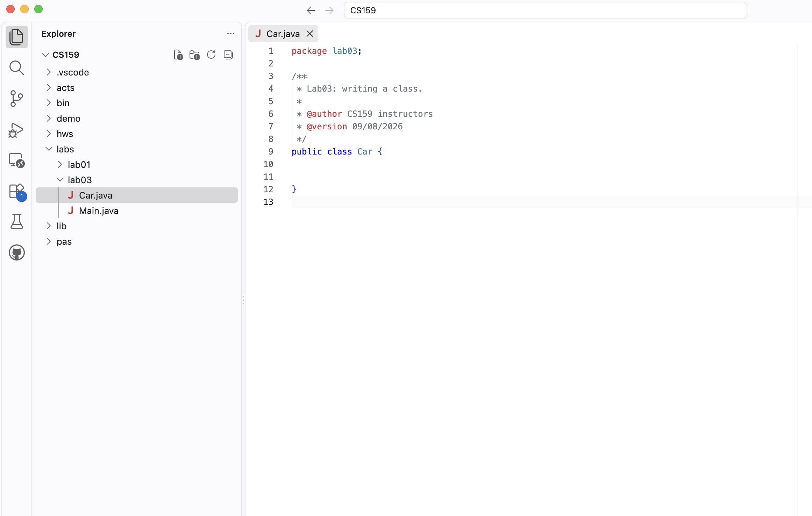Click the word Car in class declaration
The image size is (812, 516).
[365, 152]
